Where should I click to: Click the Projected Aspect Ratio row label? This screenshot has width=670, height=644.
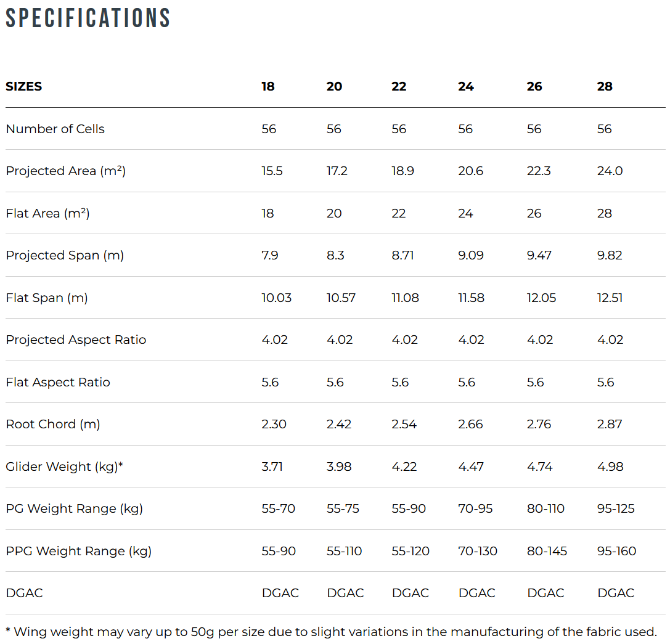pos(76,340)
